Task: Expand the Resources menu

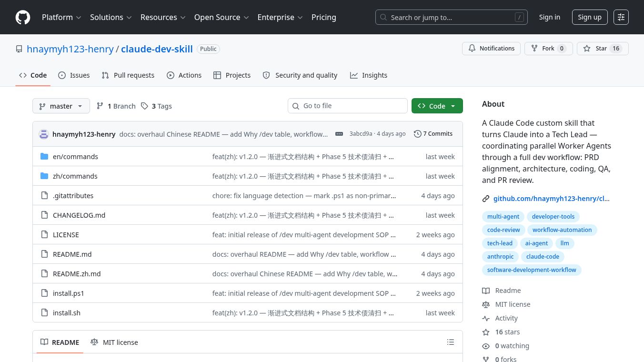Action: click(x=163, y=17)
